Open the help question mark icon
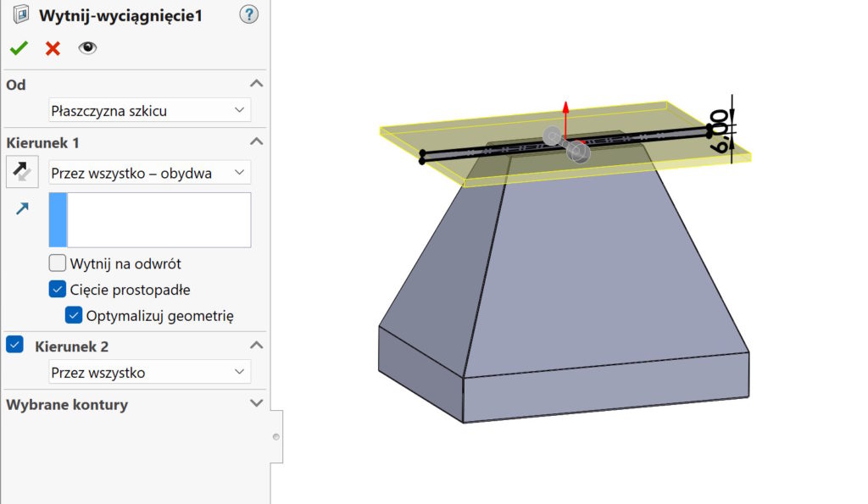The height and width of the screenshot is (504, 868). click(248, 14)
